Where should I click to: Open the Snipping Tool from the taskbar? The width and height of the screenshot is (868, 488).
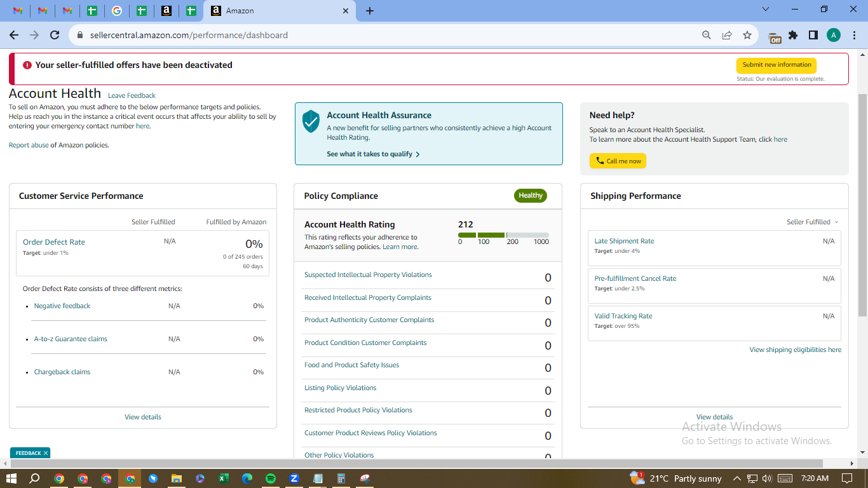(365, 478)
